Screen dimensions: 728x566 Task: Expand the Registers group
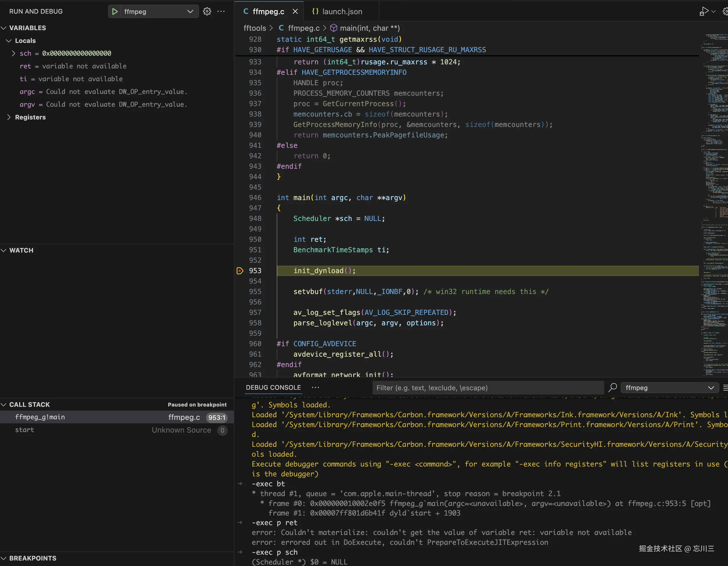[9, 117]
